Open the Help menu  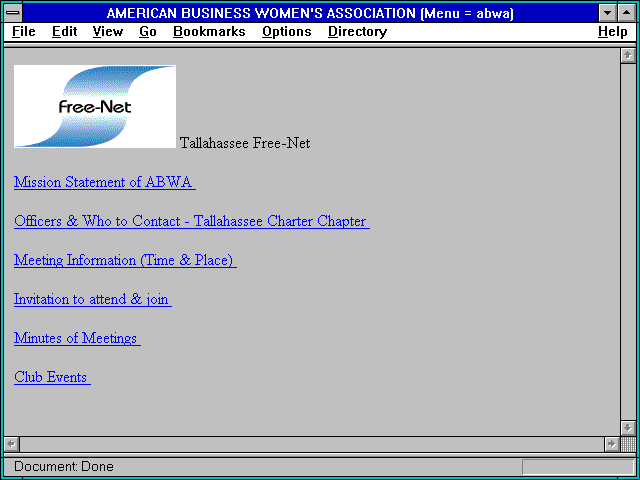(x=613, y=32)
